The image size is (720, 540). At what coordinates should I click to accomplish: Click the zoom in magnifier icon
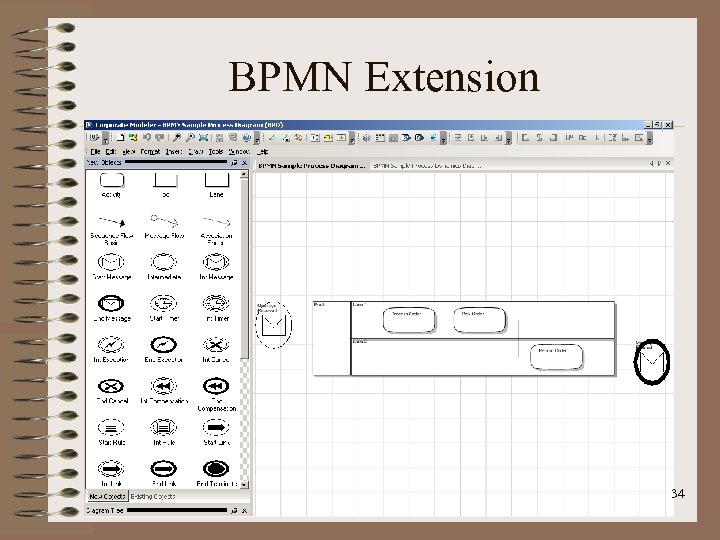[177, 137]
